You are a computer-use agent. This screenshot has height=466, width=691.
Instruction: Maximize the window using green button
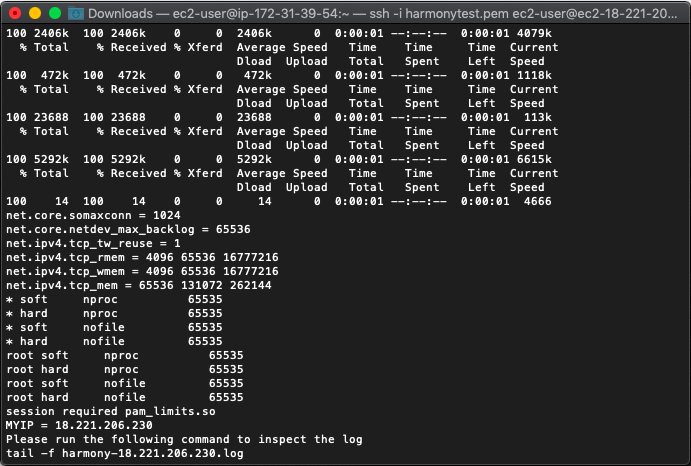54,14
